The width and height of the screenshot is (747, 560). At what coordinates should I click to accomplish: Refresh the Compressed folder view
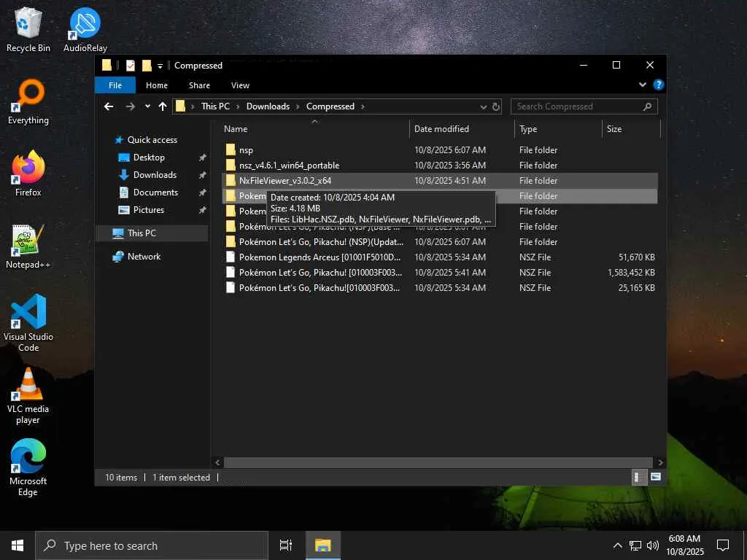496,106
